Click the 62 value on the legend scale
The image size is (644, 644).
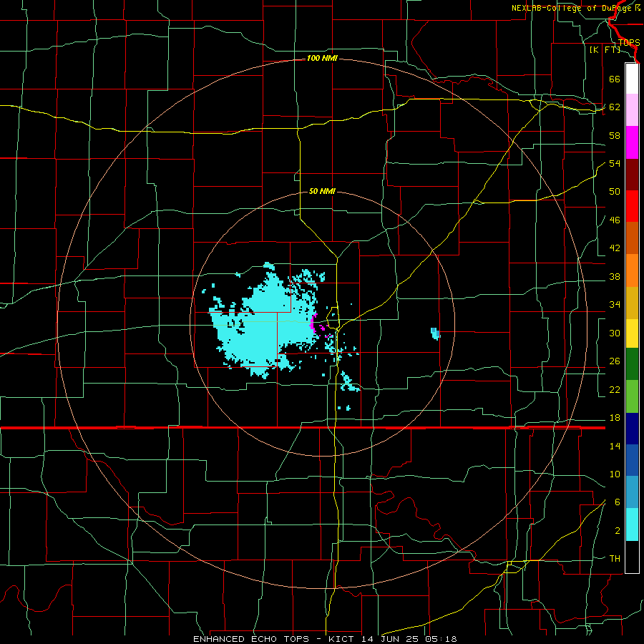click(615, 107)
